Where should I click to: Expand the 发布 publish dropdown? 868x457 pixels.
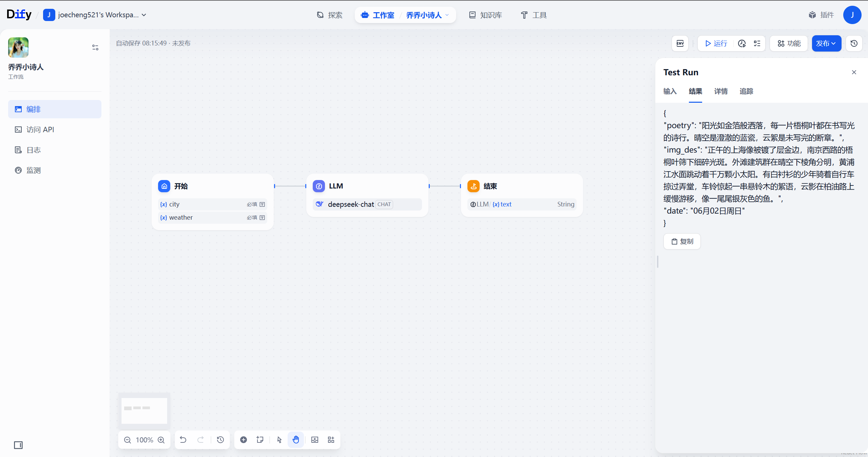(x=826, y=43)
